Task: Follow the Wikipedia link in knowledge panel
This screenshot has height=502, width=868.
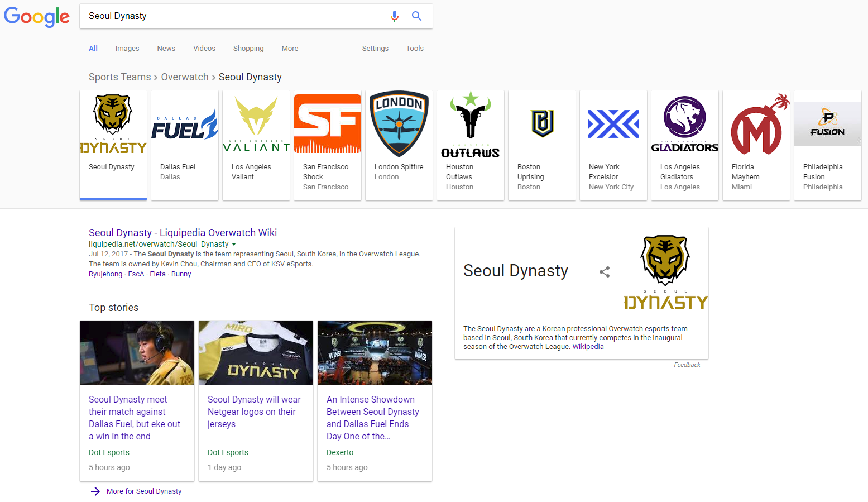Action: 588,347
